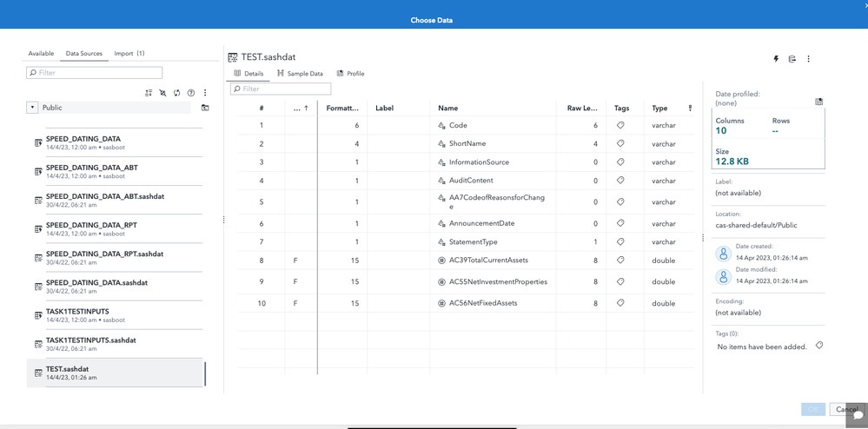The image size is (868, 429).
Task: Sort by the # column header
Action: [262, 109]
